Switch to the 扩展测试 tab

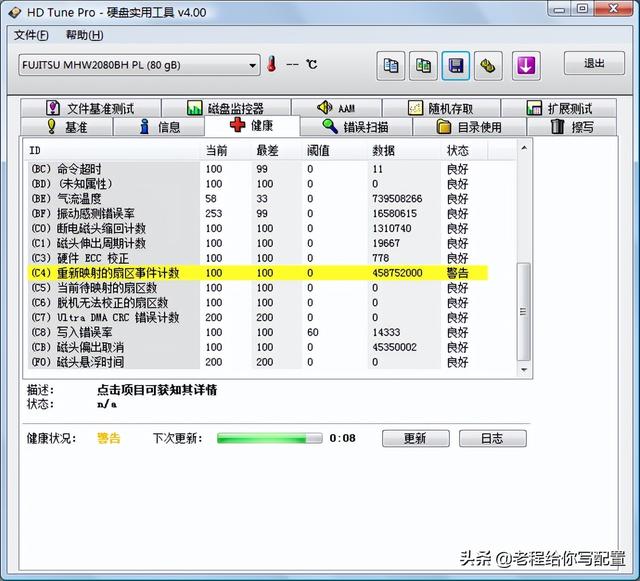click(559, 108)
